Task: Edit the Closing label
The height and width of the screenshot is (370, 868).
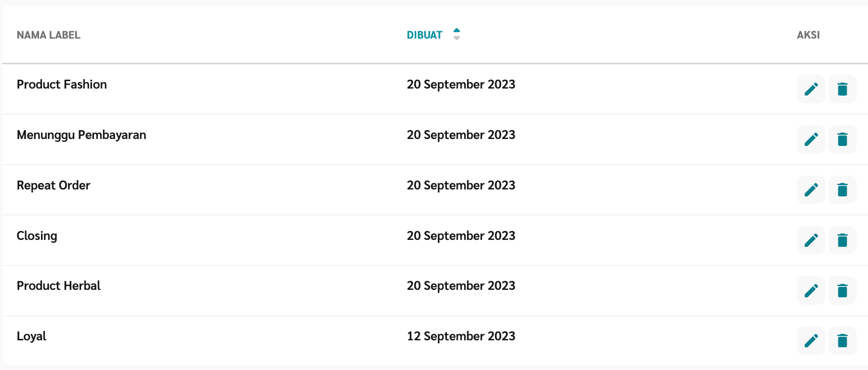Action: (x=811, y=240)
